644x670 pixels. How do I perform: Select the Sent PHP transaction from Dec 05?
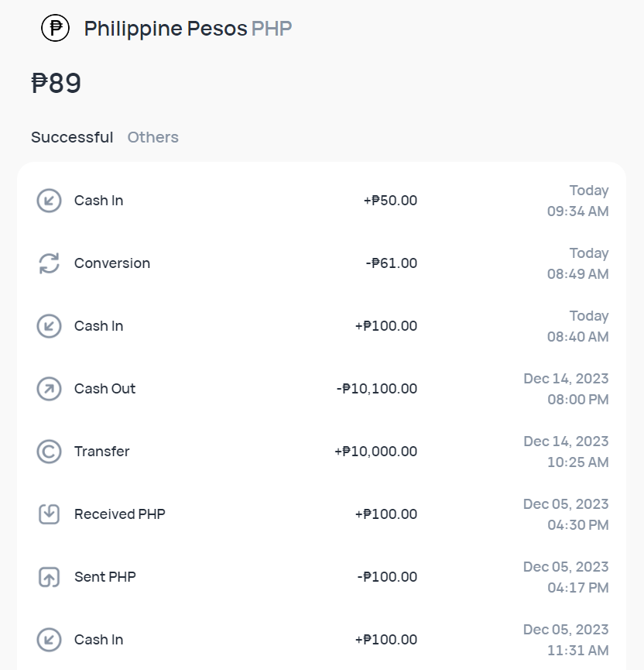click(322, 576)
